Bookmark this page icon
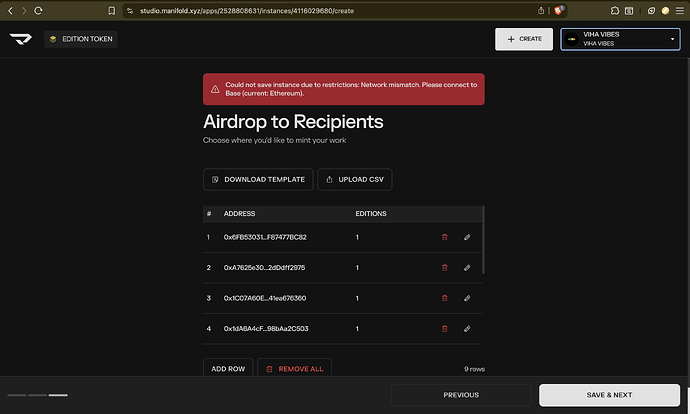 pos(112,11)
